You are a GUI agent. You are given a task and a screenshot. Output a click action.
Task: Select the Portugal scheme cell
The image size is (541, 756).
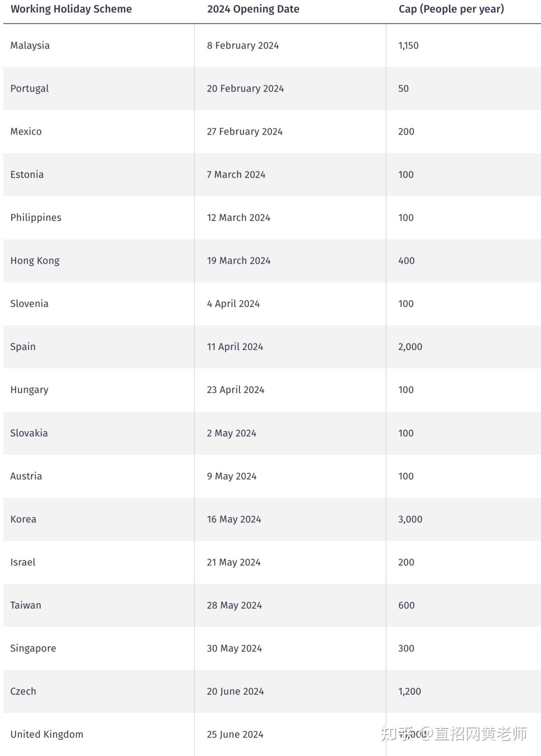(30, 89)
